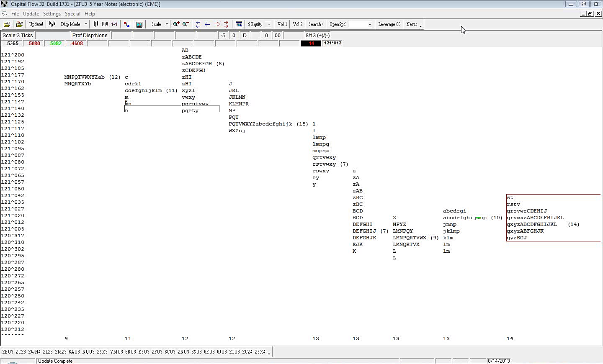
Task: Open the Special menu
Action: click(x=72, y=14)
